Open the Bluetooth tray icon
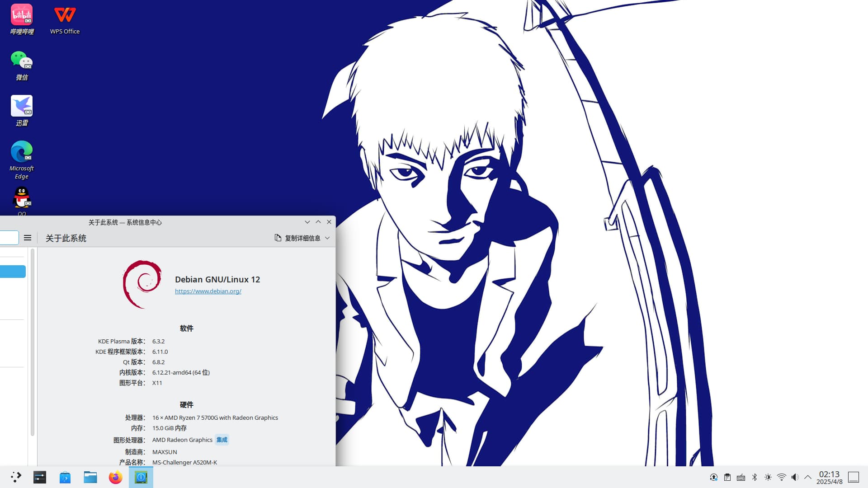 tap(755, 477)
